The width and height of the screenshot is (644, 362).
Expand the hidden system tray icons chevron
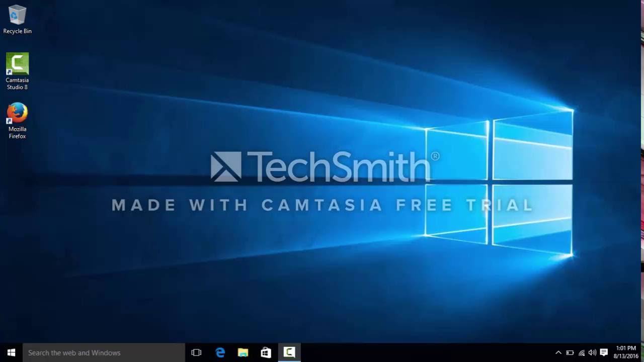558,352
